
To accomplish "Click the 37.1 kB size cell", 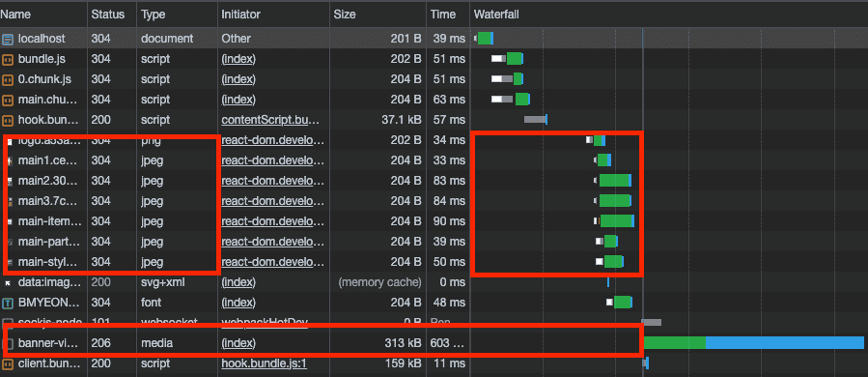I will (x=402, y=120).
